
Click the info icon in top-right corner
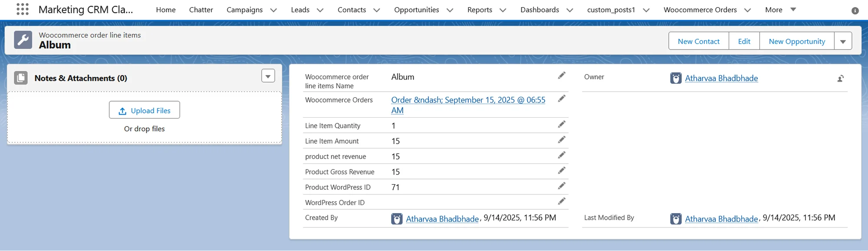tap(855, 10)
